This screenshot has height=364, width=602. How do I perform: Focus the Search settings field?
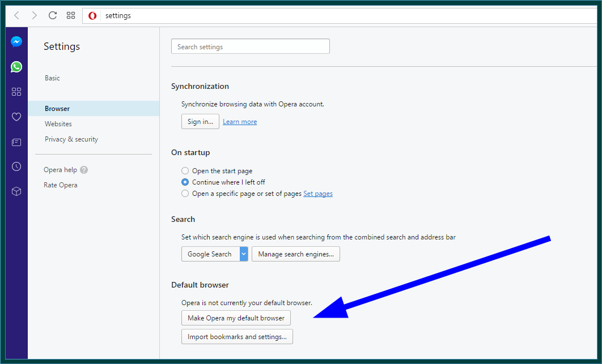[251, 46]
